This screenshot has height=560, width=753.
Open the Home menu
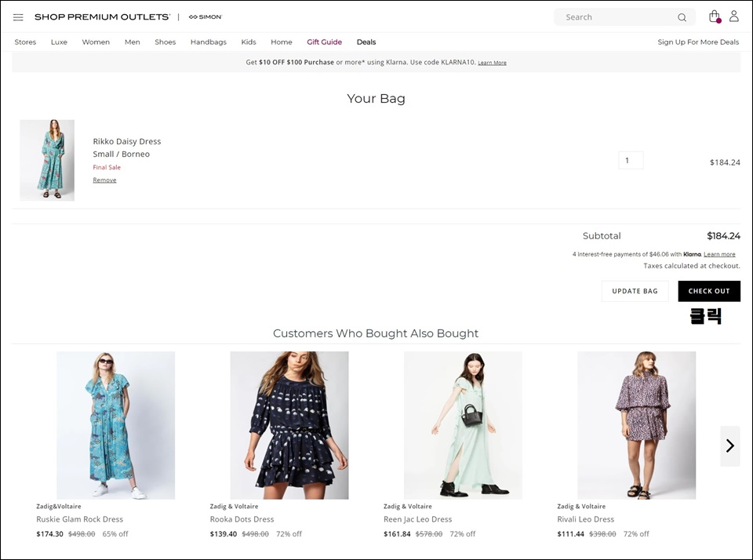tap(282, 42)
